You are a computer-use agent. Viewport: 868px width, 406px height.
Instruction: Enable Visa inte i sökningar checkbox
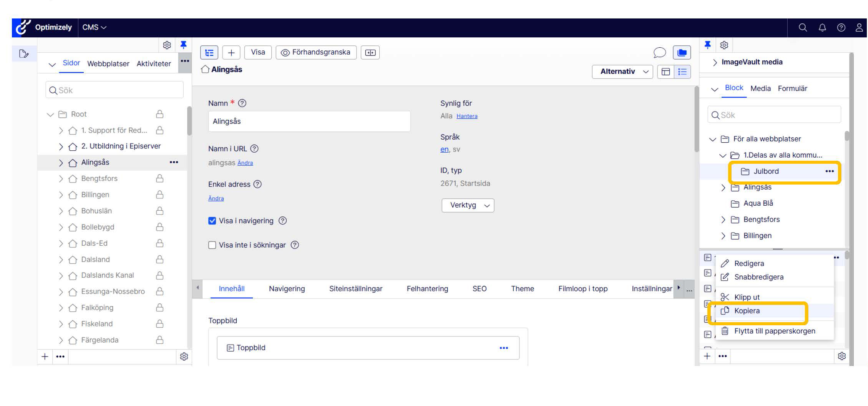pos(212,245)
